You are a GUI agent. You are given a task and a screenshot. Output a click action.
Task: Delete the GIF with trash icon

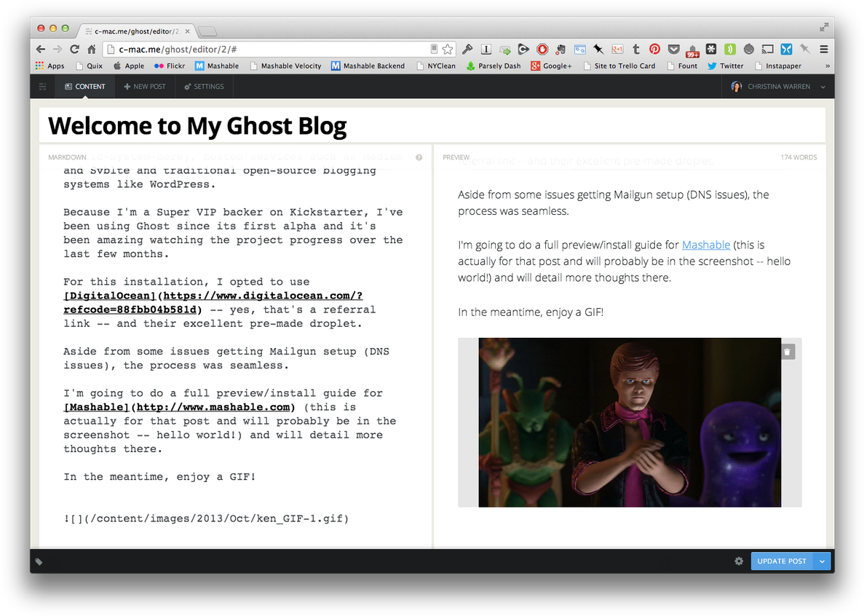(x=788, y=352)
